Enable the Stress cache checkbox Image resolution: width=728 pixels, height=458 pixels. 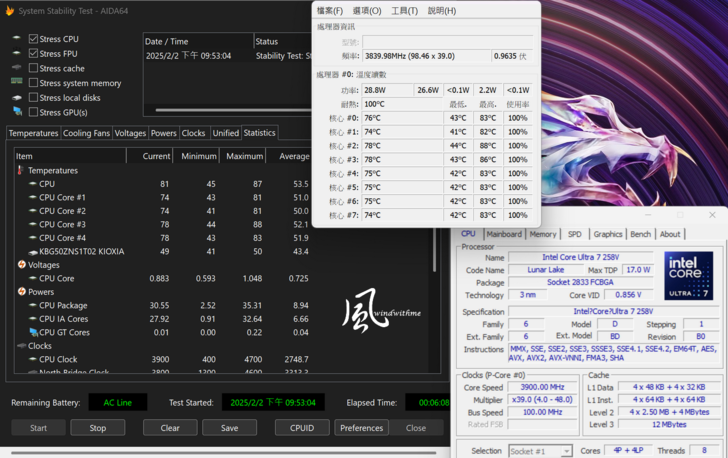pyautogui.click(x=34, y=69)
